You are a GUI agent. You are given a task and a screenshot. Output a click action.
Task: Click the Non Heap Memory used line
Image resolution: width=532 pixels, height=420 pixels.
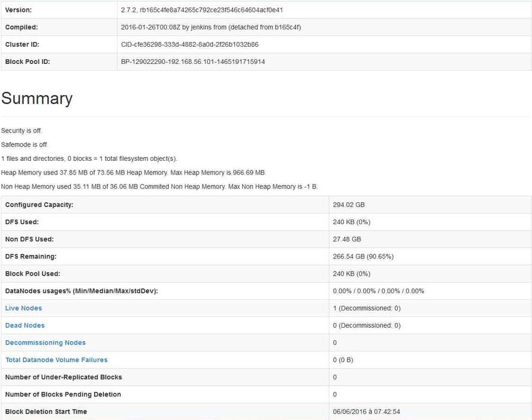pos(160,186)
